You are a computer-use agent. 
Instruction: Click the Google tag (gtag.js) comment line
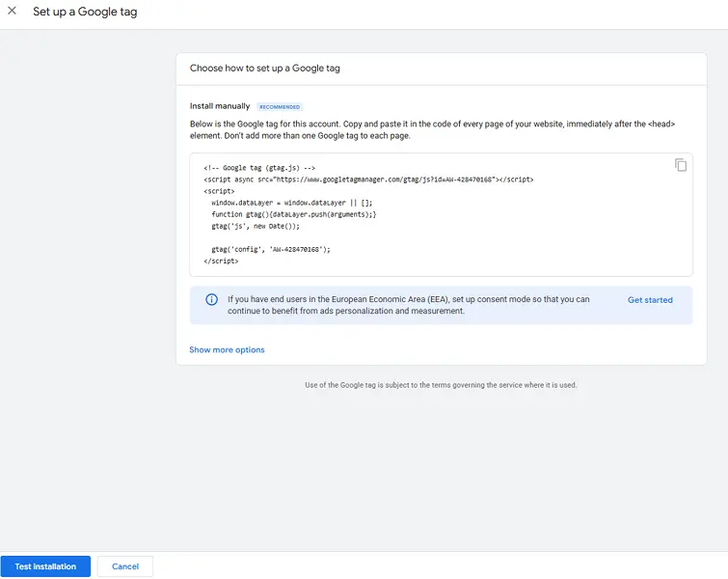(259, 168)
